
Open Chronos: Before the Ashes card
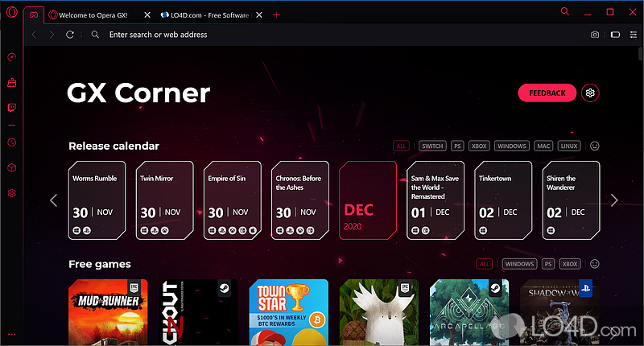[x=300, y=200]
